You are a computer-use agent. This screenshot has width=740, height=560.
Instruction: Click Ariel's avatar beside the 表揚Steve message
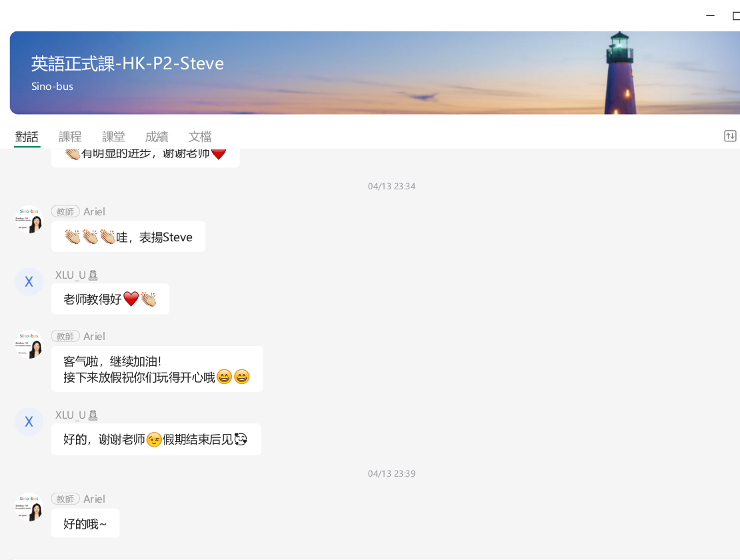click(29, 219)
